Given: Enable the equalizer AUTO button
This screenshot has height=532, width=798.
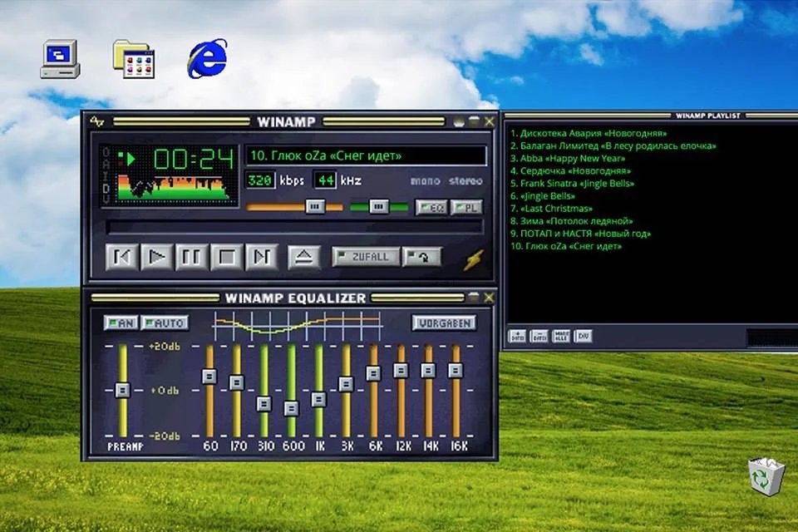Looking at the screenshot, I should coord(165,323).
